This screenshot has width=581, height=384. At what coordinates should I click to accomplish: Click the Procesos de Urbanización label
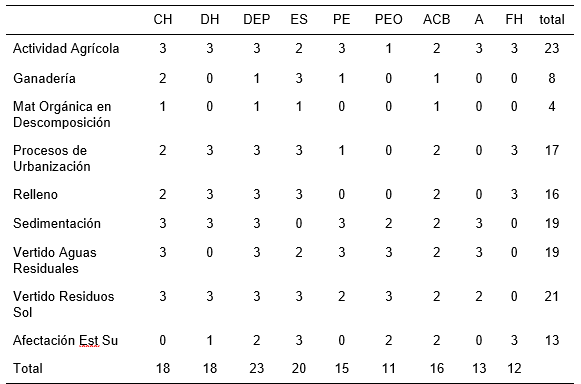click(52, 158)
